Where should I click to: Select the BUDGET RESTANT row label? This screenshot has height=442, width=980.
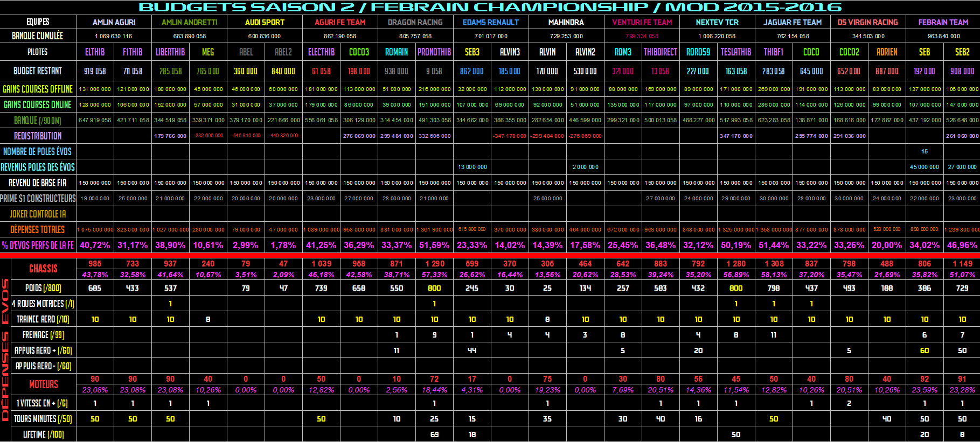[x=38, y=71]
